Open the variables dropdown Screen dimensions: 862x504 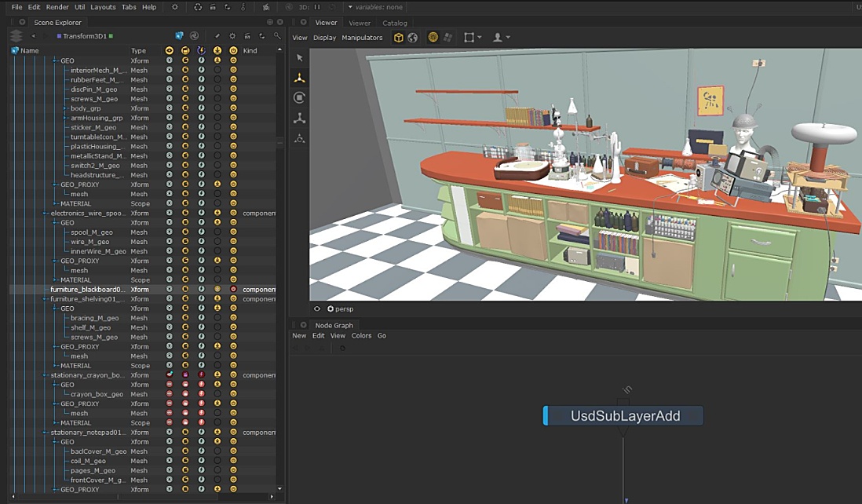(375, 7)
